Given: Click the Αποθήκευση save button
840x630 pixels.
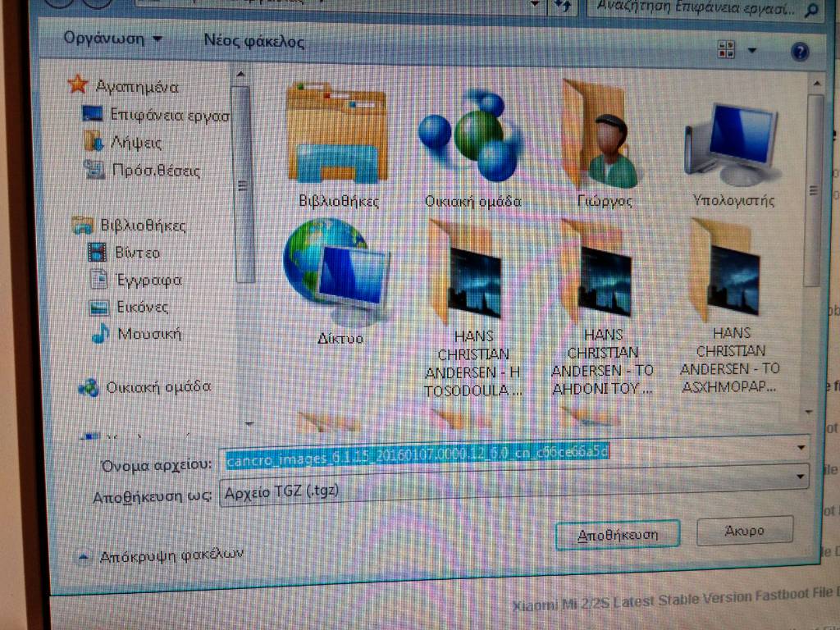Looking at the screenshot, I should (x=617, y=534).
